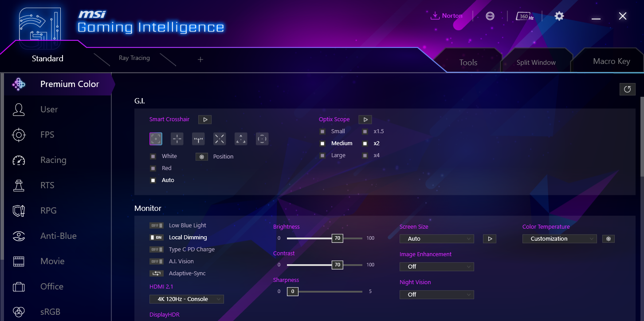Select the Red crosshair color option

point(153,168)
